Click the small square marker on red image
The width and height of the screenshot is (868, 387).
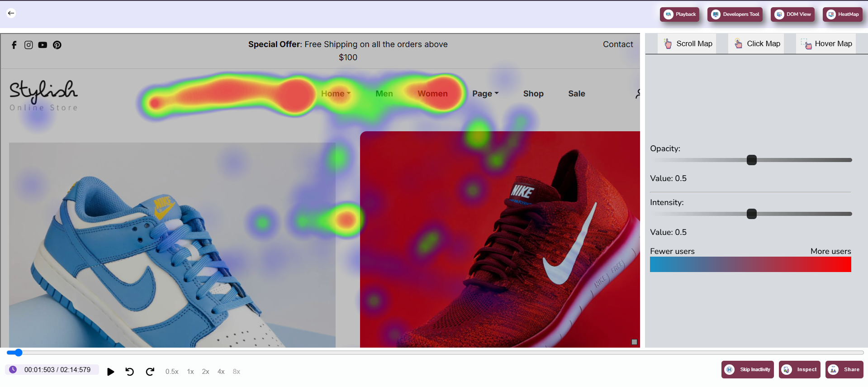[x=634, y=342]
